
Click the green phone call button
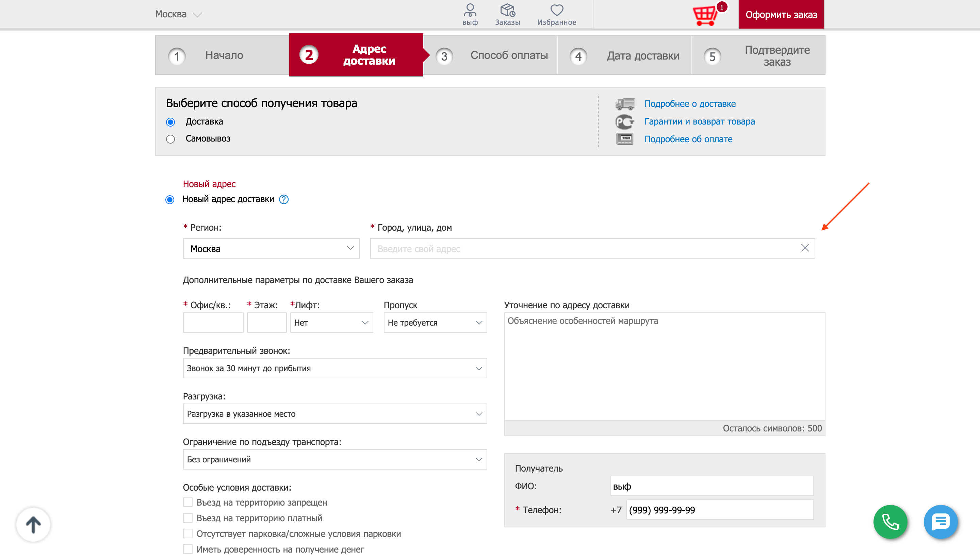890,522
